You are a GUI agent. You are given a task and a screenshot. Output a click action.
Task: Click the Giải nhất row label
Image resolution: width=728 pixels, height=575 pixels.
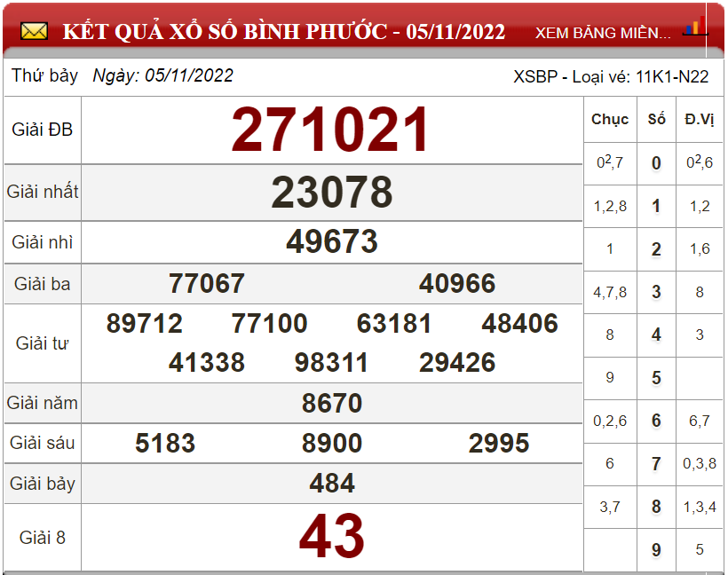click(x=43, y=192)
